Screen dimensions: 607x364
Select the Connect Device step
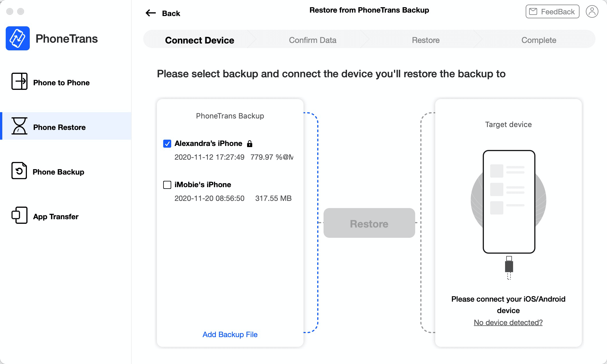click(200, 40)
